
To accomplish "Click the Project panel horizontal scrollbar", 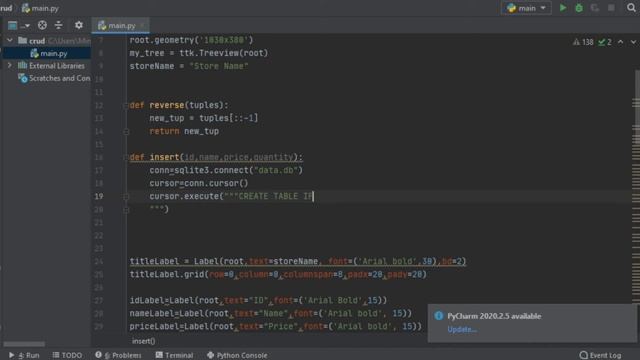I will click(x=24, y=344).
